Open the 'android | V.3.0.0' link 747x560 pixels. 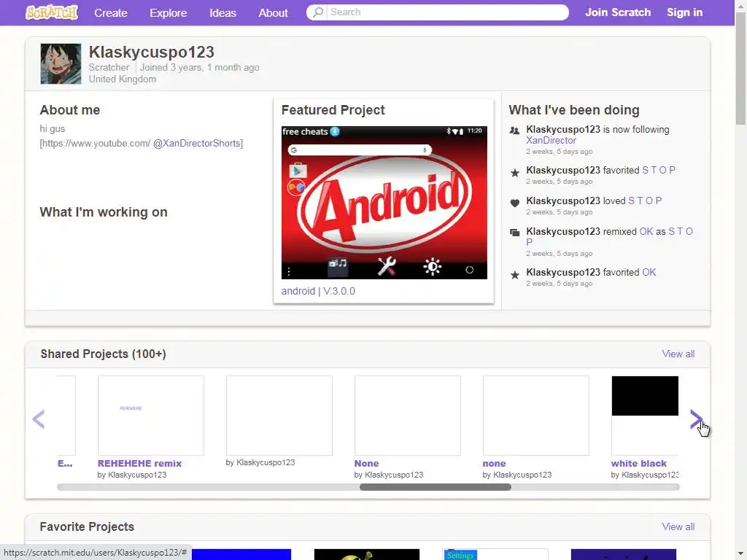[318, 291]
